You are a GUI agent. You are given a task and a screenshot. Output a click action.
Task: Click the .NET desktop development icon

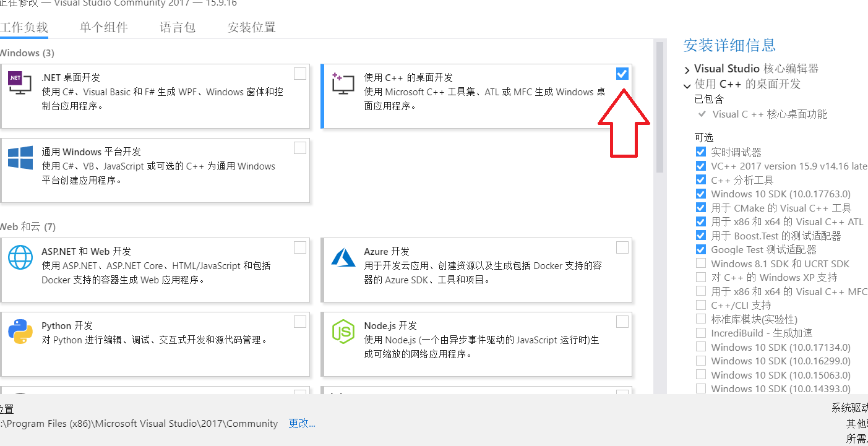pyautogui.click(x=20, y=84)
